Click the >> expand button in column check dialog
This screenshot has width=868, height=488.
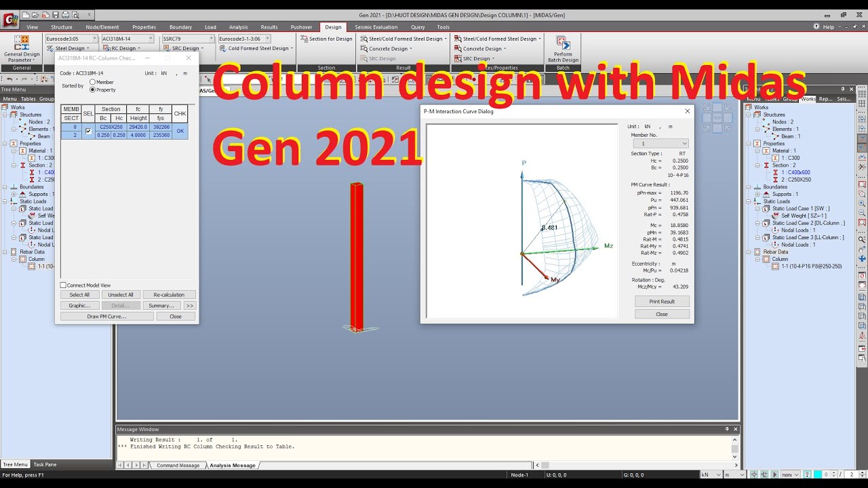(189, 306)
